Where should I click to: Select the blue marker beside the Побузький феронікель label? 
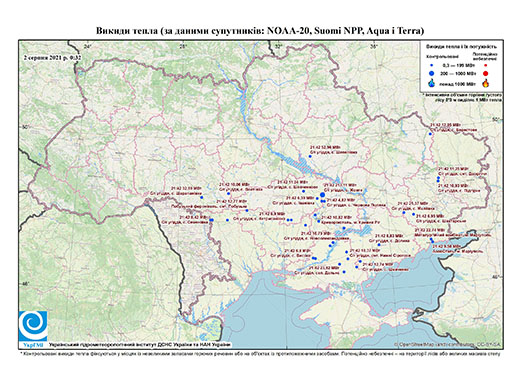click(x=247, y=210)
